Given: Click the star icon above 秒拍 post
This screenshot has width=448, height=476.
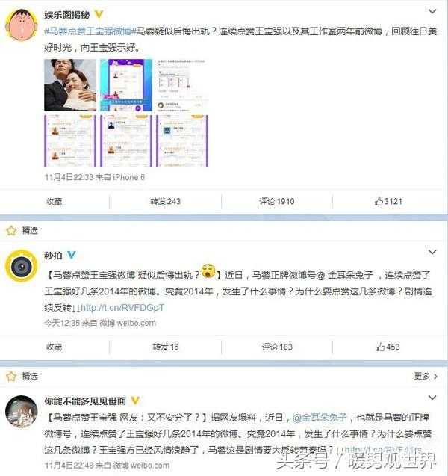Looking at the screenshot, I should [x=11, y=231].
